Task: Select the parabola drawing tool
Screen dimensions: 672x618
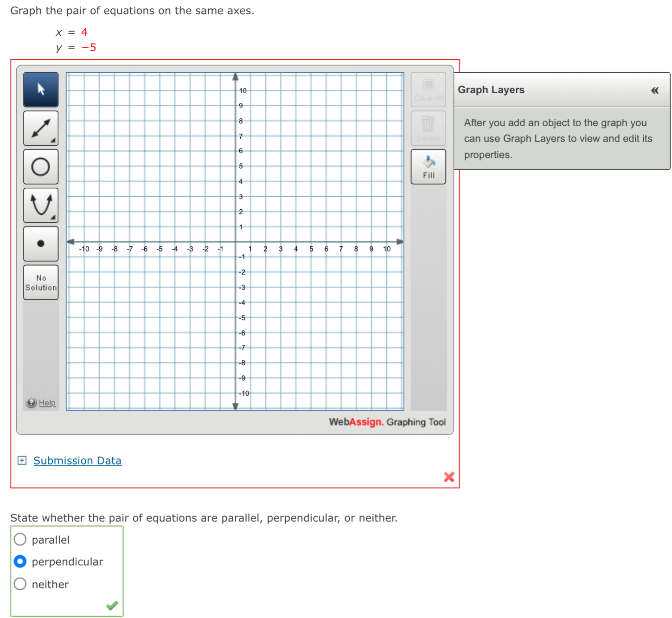Action: coord(40,205)
